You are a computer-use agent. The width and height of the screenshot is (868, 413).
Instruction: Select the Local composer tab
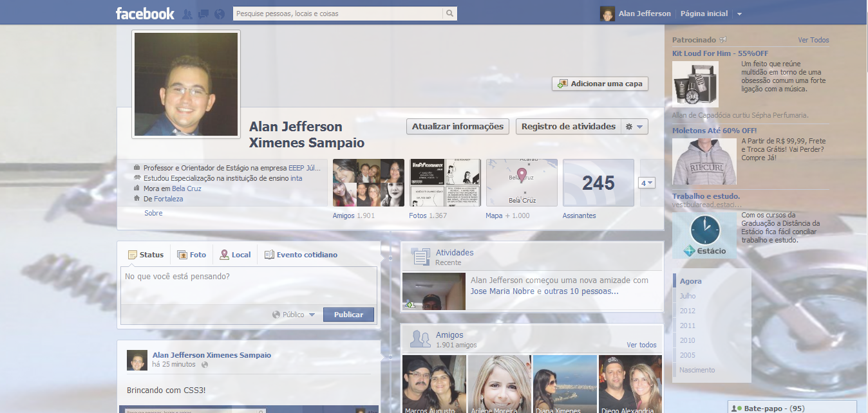(235, 255)
